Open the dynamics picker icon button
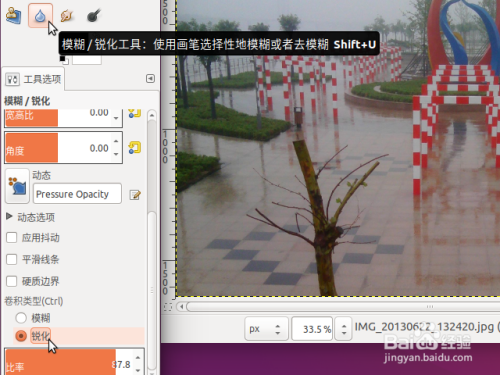Image resolution: width=500 pixels, height=375 pixels. pyautogui.click(x=17, y=186)
